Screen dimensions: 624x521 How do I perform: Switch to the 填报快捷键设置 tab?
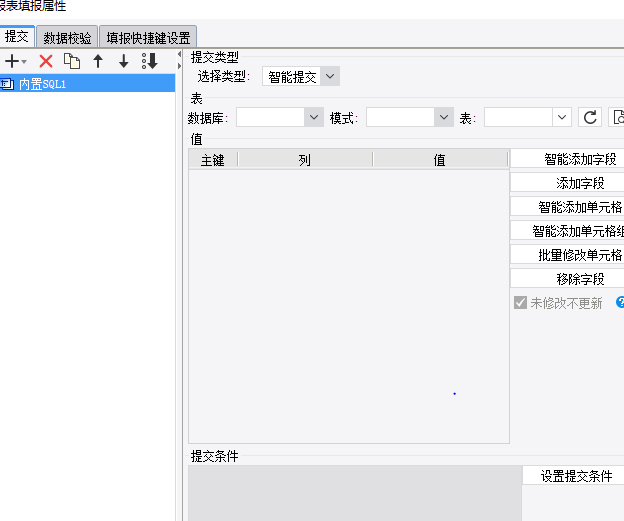[148, 38]
